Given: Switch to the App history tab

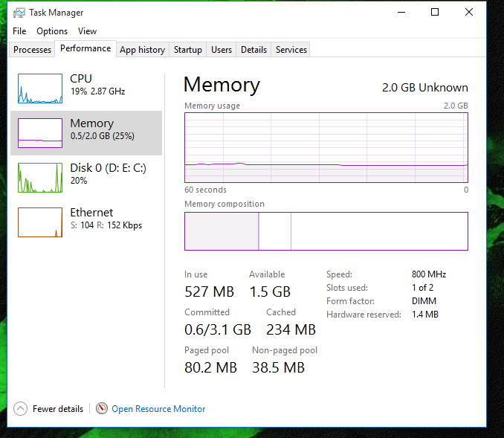Looking at the screenshot, I should [x=142, y=50].
